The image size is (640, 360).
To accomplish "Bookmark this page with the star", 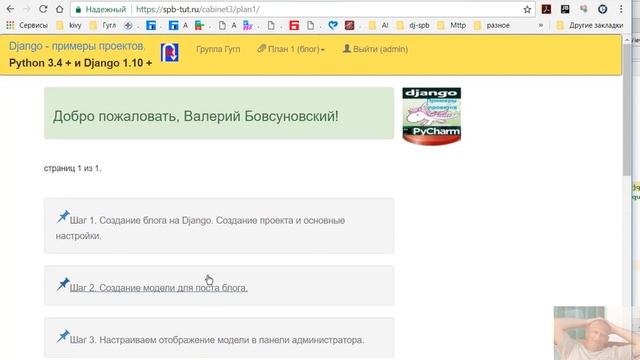I will point(527,9).
